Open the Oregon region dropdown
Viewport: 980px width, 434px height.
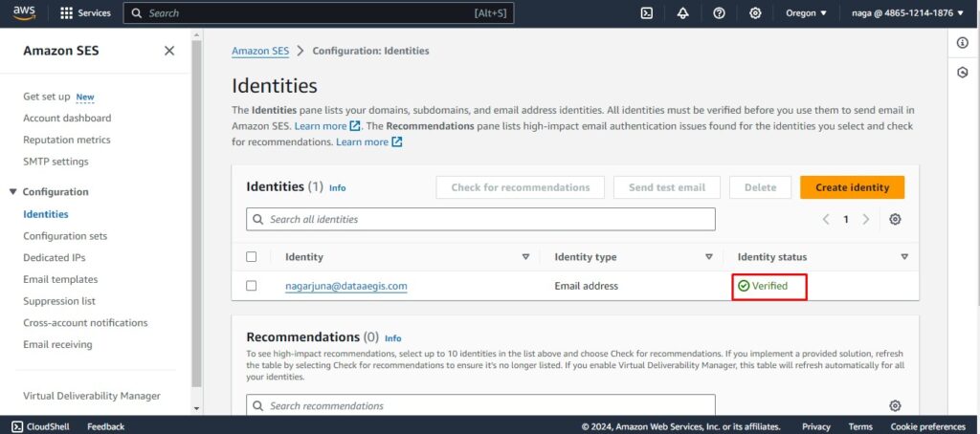pos(806,13)
